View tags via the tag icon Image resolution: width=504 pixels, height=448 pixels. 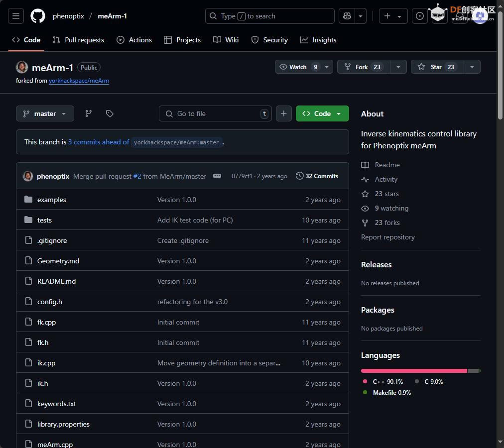pyautogui.click(x=110, y=113)
